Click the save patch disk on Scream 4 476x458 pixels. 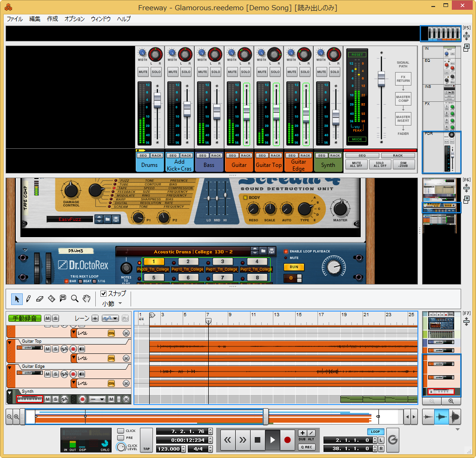point(116,219)
